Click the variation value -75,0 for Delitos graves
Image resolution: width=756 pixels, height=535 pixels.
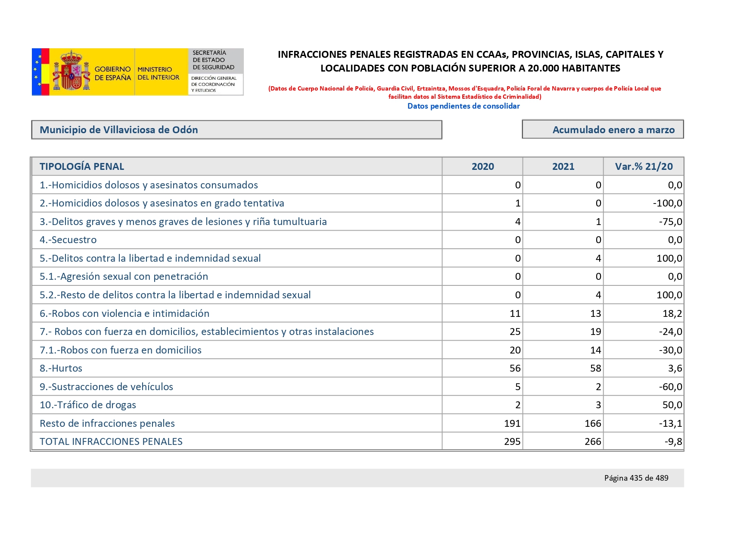pos(671,222)
